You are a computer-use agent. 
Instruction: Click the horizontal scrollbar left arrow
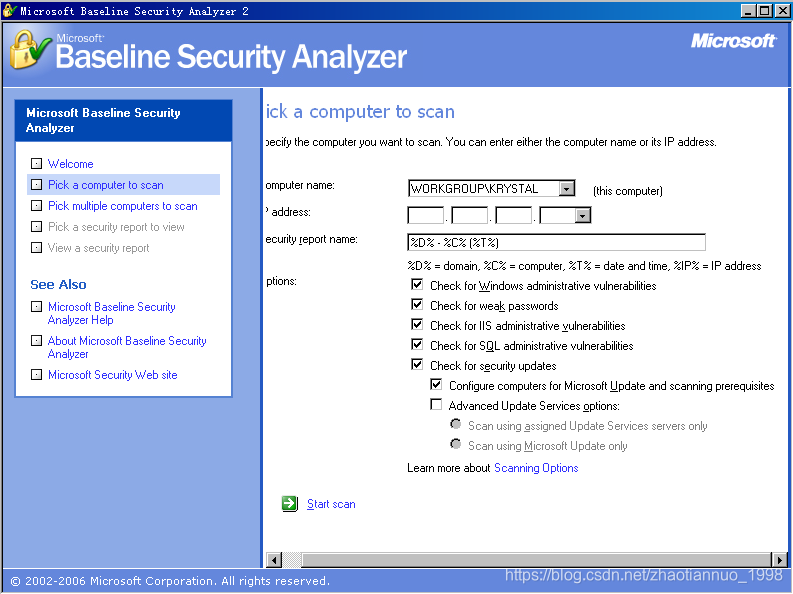[x=274, y=560]
